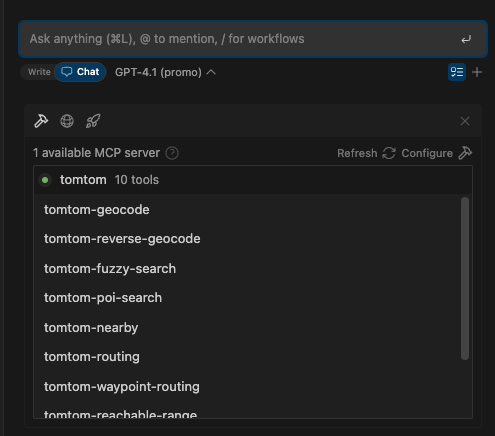Open the GPT-4.1 (promo) model dropdown

coord(165,72)
